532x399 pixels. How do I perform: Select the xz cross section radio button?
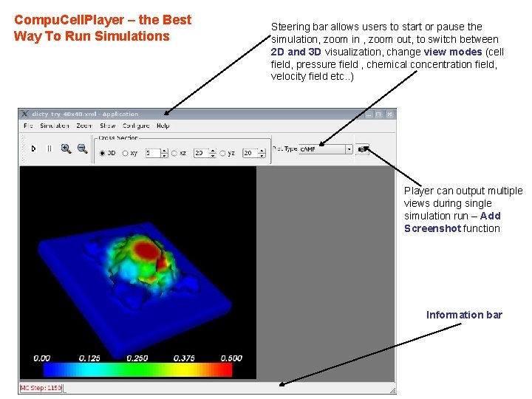click(x=174, y=154)
